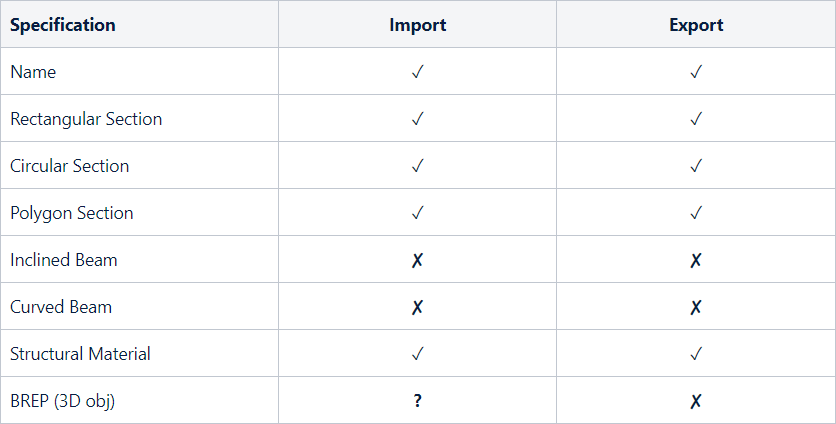Click the Import cross for Inclined Beam
This screenshot has height=424, width=836.
417,260
